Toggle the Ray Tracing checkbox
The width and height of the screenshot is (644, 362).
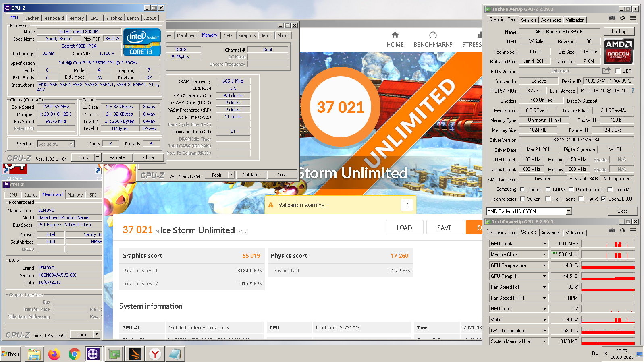tap(548, 199)
